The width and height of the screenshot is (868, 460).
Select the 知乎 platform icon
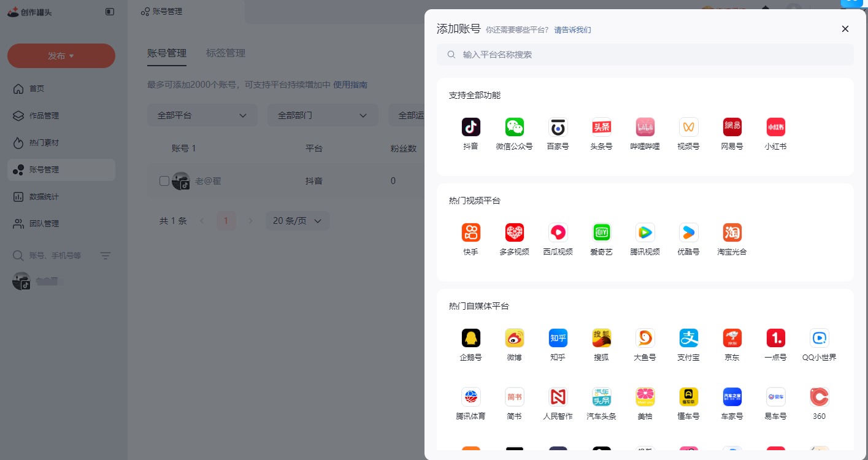558,338
